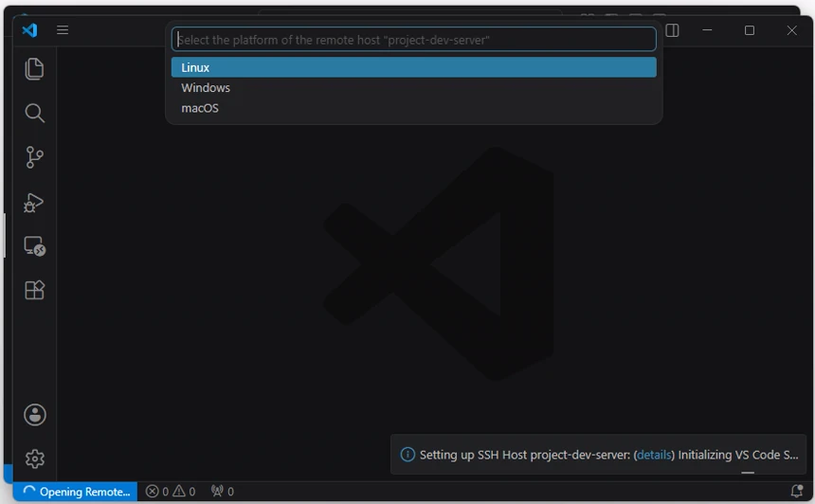Minimize the VS Code window
The height and width of the screenshot is (504, 815).
pyautogui.click(x=707, y=30)
